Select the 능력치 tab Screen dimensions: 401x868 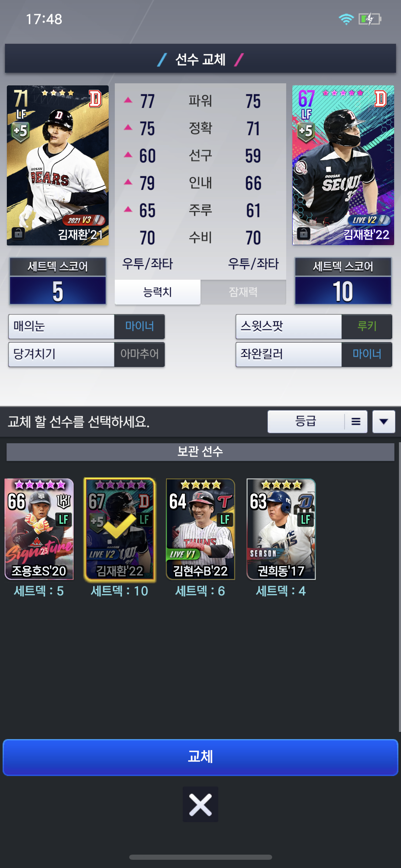pyautogui.click(x=157, y=292)
